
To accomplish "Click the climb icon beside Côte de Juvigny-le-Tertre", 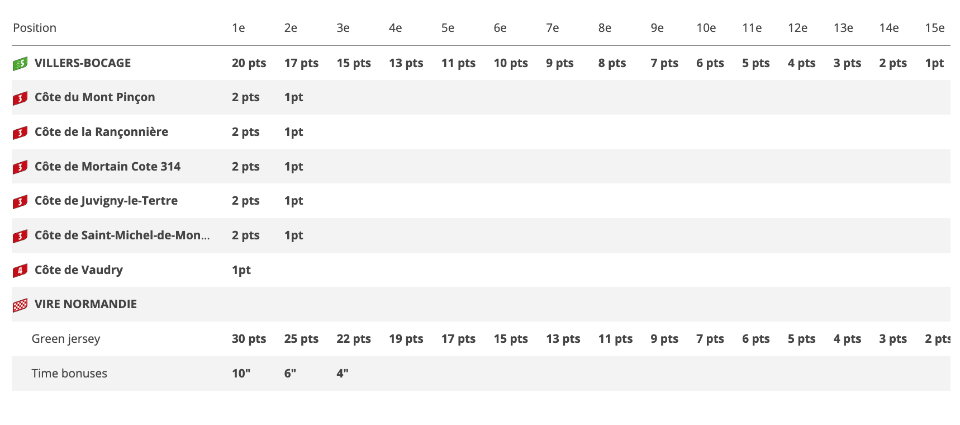I will (x=20, y=201).
